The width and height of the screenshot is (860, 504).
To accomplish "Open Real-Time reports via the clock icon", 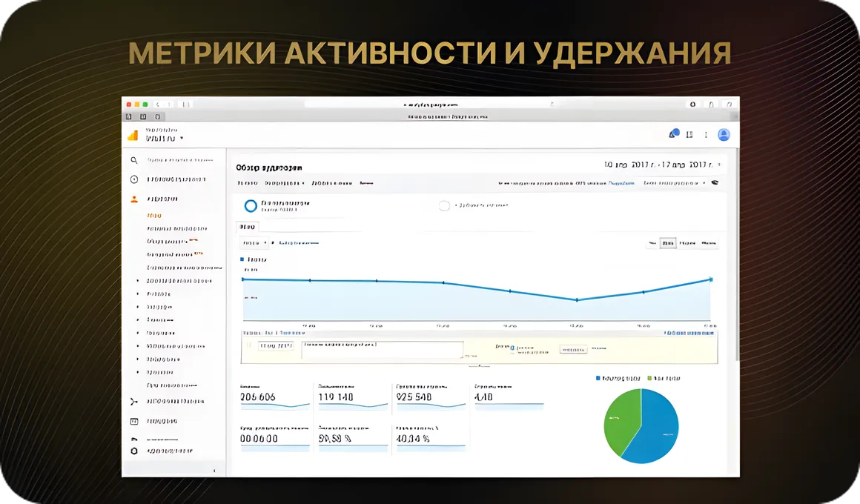I will (134, 179).
